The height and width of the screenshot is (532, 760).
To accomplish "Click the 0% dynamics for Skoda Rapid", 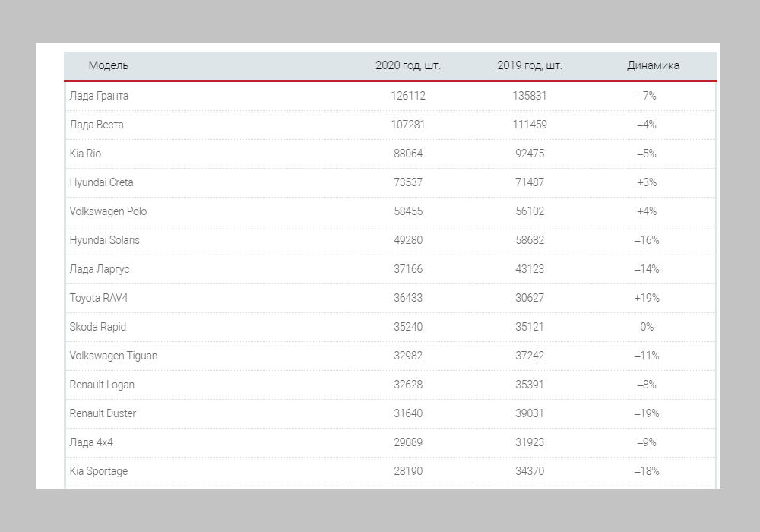I will click(647, 327).
